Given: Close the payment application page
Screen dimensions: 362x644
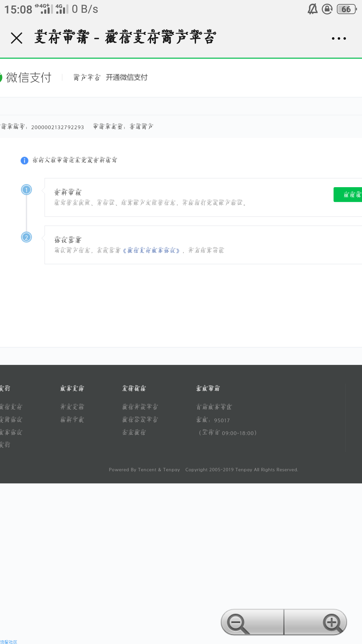Looking at the screenshot, I should [x=16, y=38].
